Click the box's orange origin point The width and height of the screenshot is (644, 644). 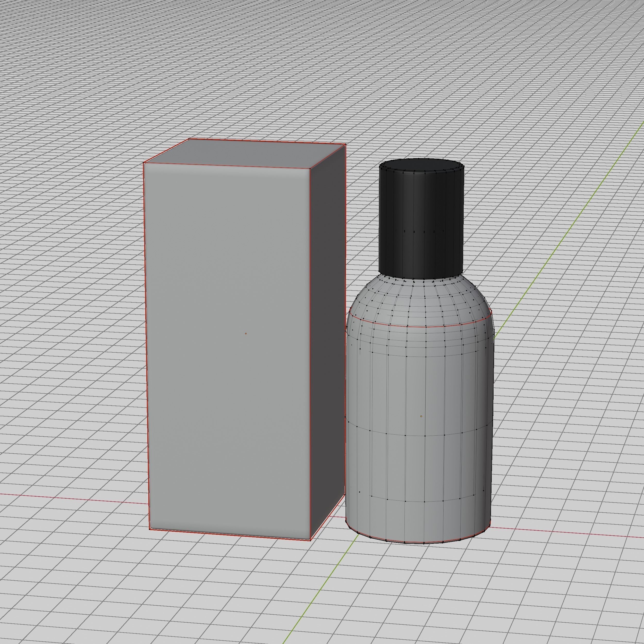coord(246,333)
